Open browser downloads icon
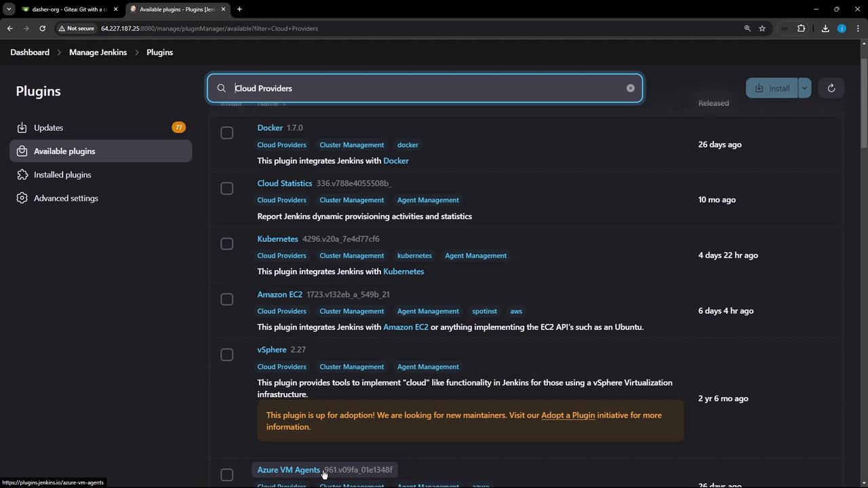Viewport: 868px width, 488px height. click(825, 28)
